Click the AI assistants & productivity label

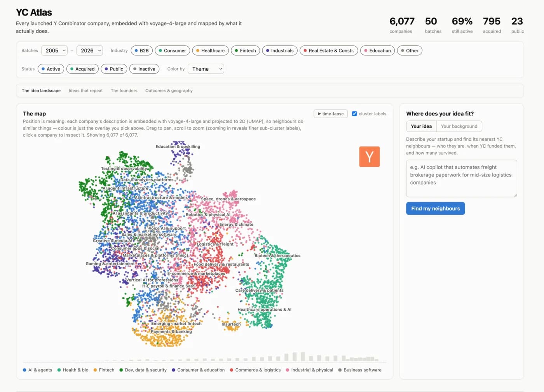click(140, 213)
